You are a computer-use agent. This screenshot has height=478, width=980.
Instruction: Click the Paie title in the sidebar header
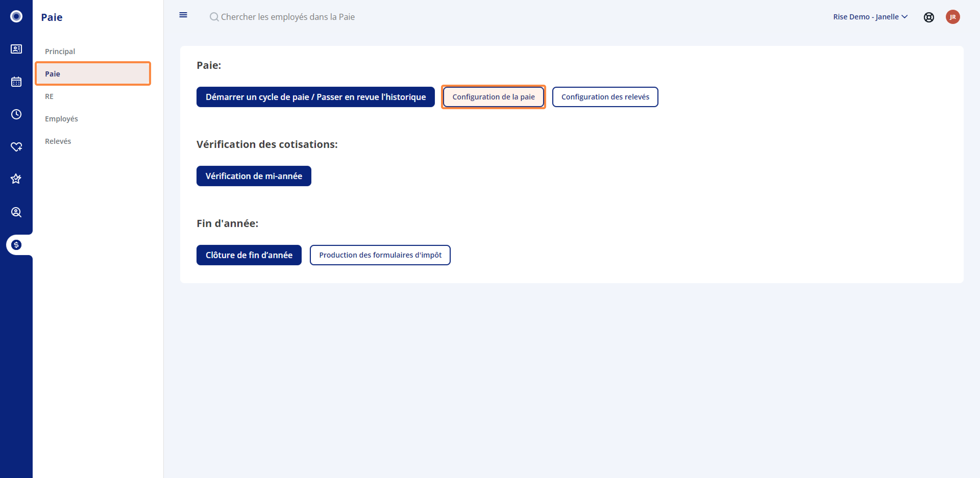point(52,17)
